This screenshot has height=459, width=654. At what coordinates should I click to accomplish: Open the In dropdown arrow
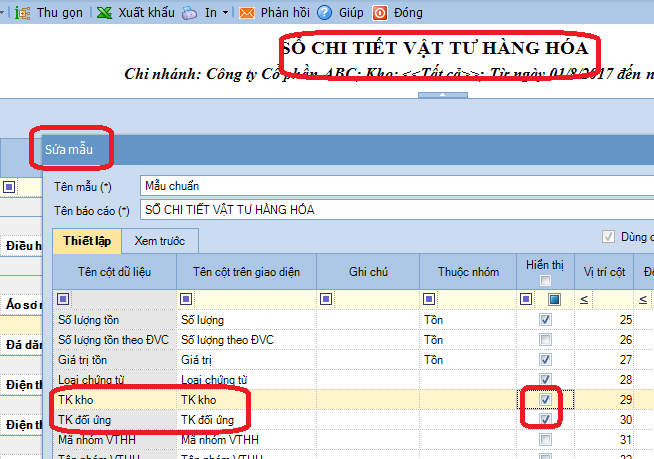pos(225,14)
